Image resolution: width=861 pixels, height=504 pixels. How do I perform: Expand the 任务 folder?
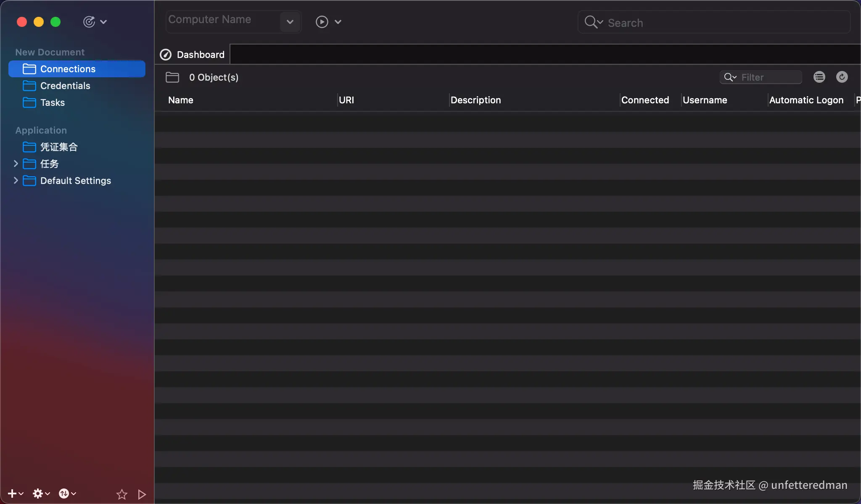16,163
